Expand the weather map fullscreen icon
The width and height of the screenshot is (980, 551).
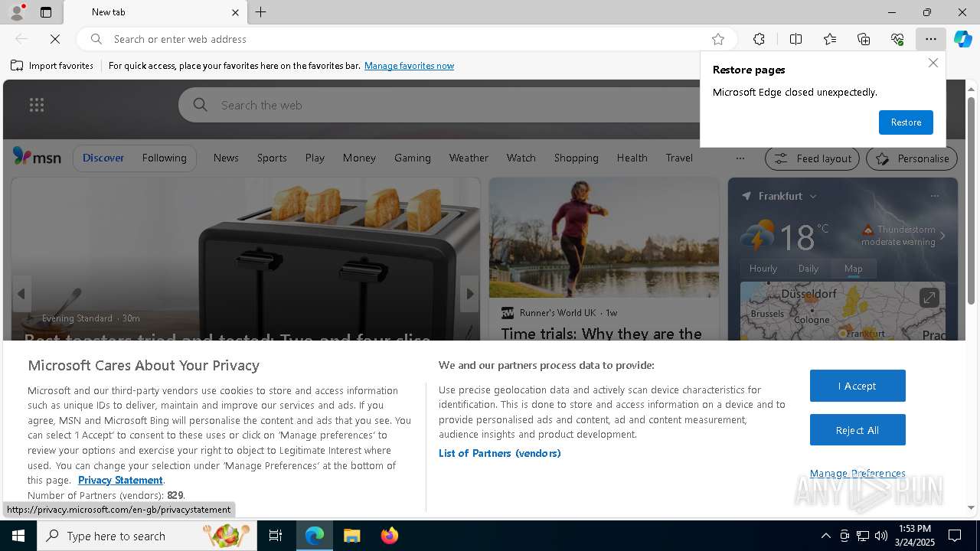tap(929, 297)
